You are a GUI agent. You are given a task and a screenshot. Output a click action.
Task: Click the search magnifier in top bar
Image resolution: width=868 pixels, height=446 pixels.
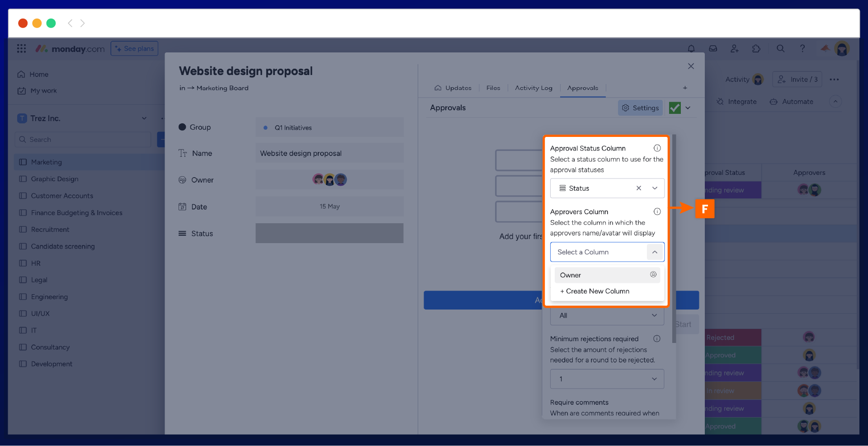[x=780, y=48]
